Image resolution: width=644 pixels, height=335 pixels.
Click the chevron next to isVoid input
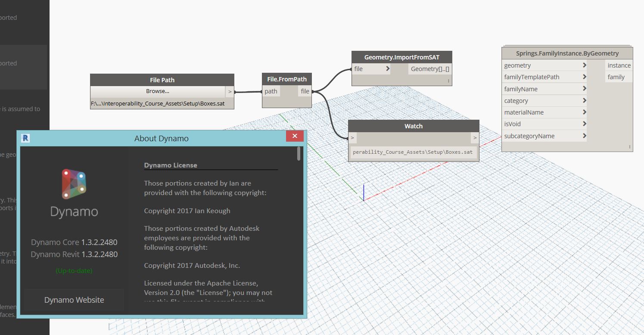[584, 124]
